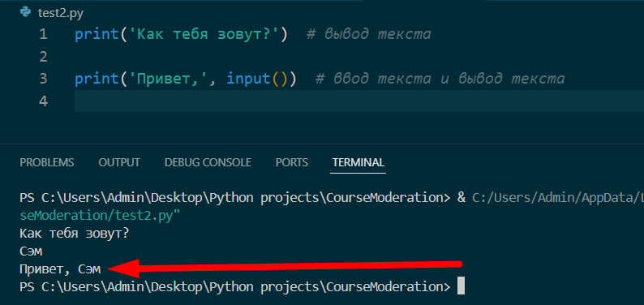Switch to the OUTPUT panel tab
The image size is (644, 305).
coord(119,162)
